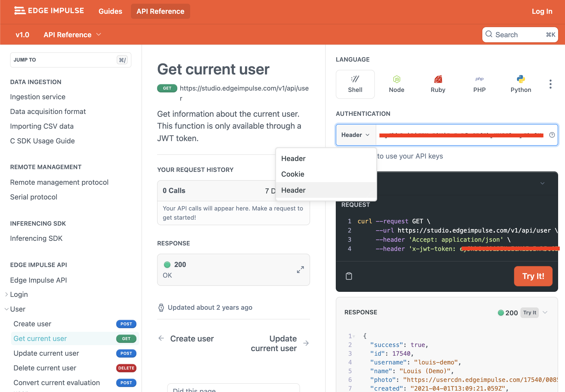This screenshot has height=392, width=565.
Task: Click the GET badge beside endpoint URL
Action: (167, 88)
